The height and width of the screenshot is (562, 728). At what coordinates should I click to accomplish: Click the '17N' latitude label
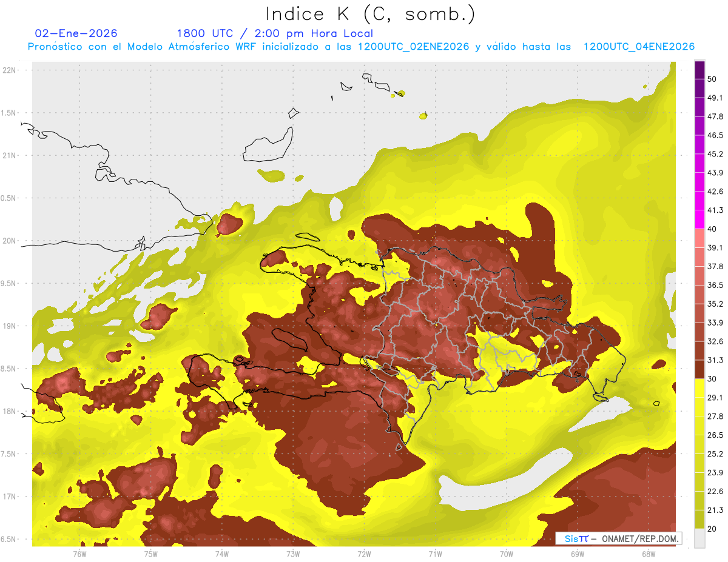click(x=9, y=497)
